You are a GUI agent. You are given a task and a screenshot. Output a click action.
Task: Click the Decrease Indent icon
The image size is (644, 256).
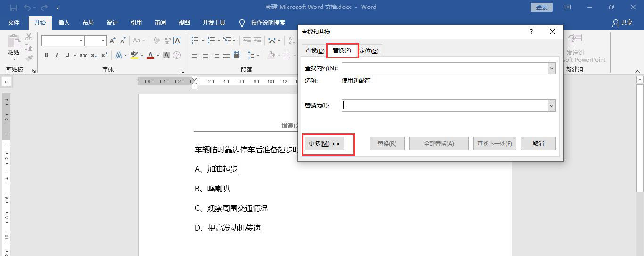(247, 41)
